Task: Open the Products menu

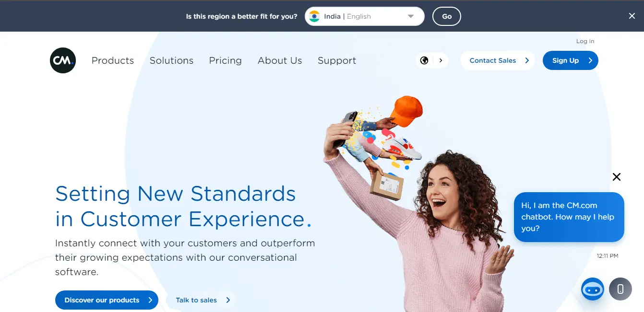Action: 113,60
